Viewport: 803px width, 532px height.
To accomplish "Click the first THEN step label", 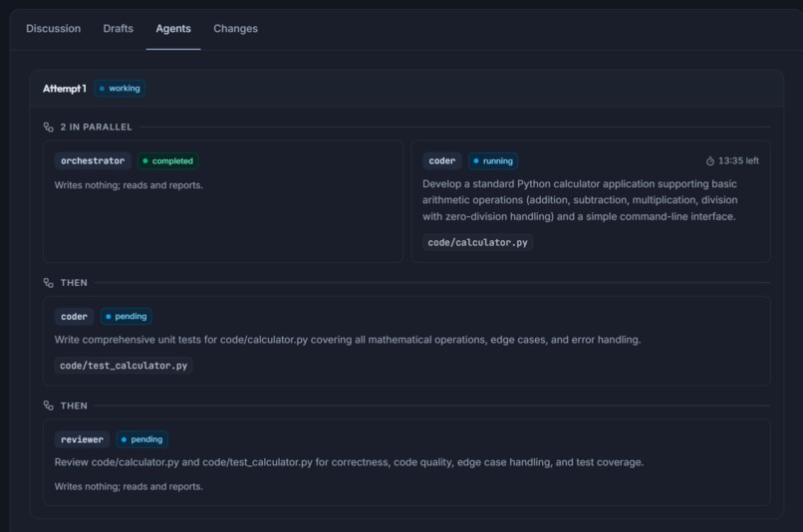I will (x=74, y=283).
